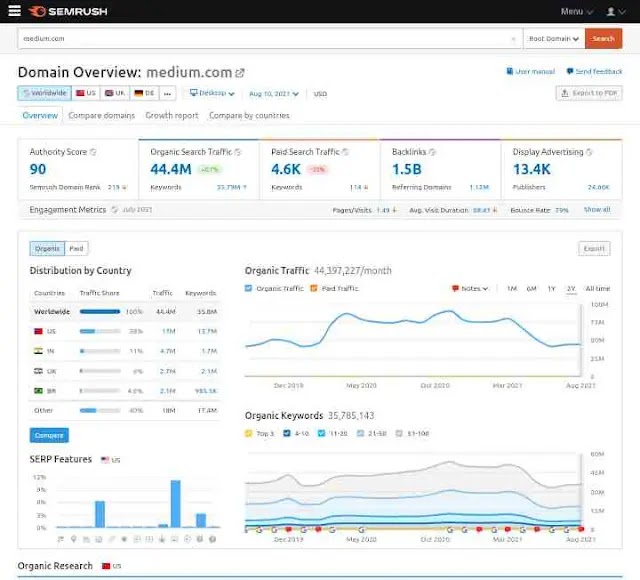Toggle Top 3 keywords checkbox
Screen dimensions: 640x580
[x=248, y=433]
